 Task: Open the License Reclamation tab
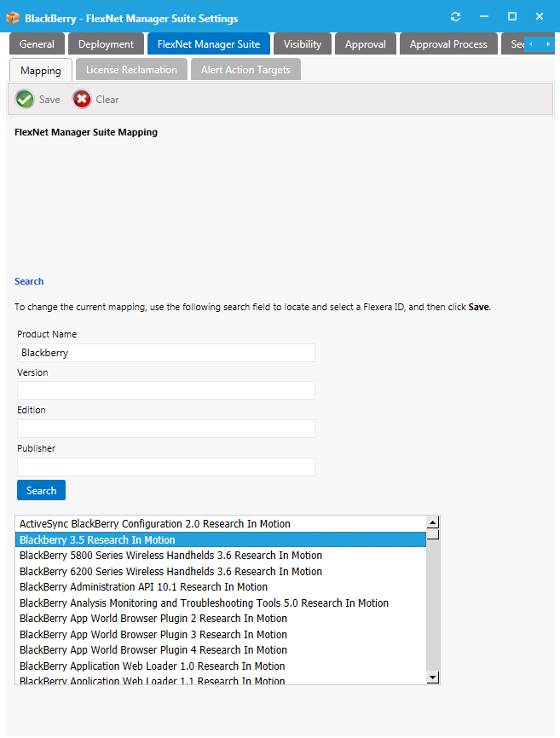coord(131,70)
